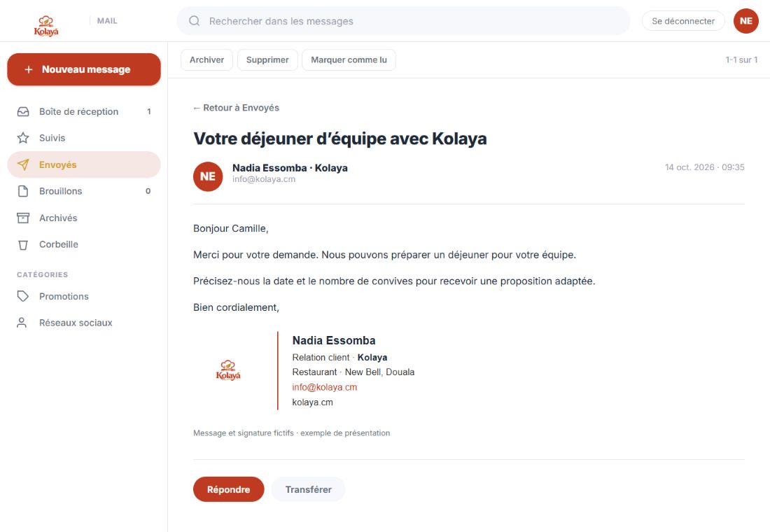
Task: Click the MAIL label in header
Action: point(107,20)
